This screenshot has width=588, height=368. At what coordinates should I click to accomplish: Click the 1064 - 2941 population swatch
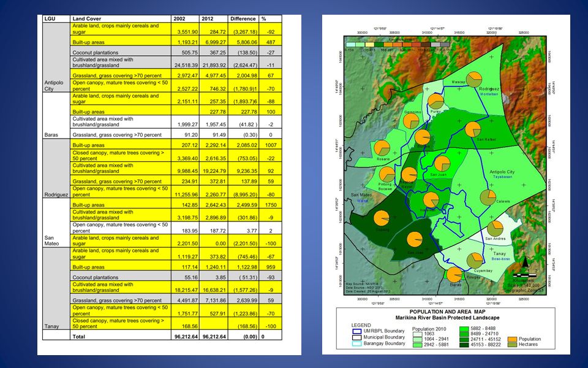pyautogui.click(x=417, y=339)
